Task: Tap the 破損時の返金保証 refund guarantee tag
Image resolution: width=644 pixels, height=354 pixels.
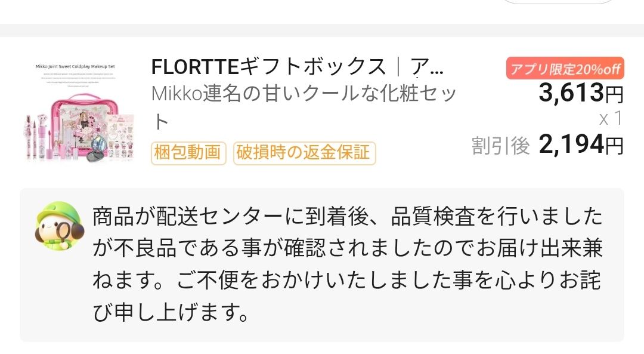Action: (304, 153)
